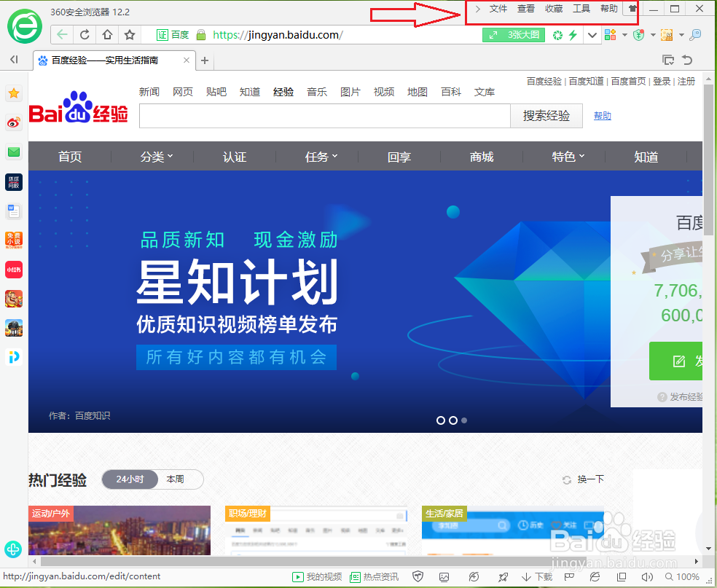Open Sina Weibo from the left sidebar
717x588 pixels.
[13, 122]
